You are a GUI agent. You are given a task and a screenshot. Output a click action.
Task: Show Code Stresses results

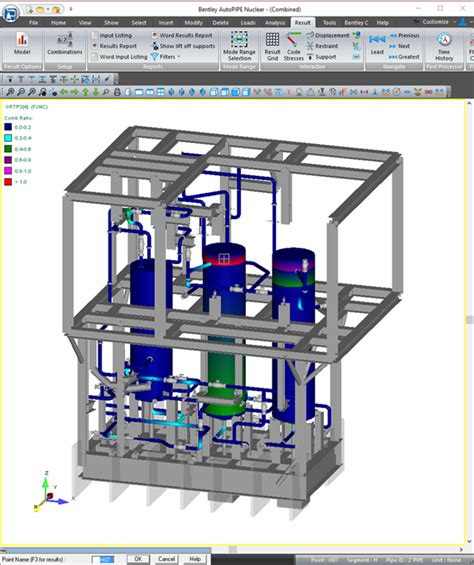click(x=294, y=46)
